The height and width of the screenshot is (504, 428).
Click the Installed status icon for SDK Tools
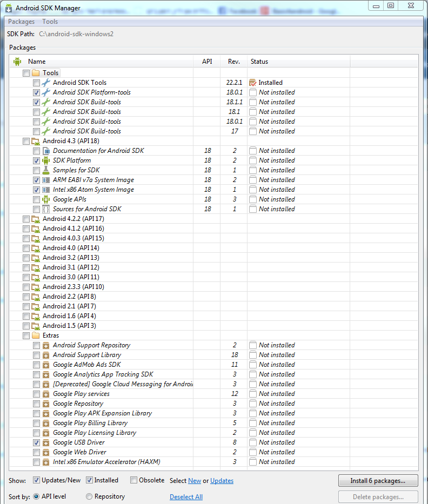pos(253,83)
